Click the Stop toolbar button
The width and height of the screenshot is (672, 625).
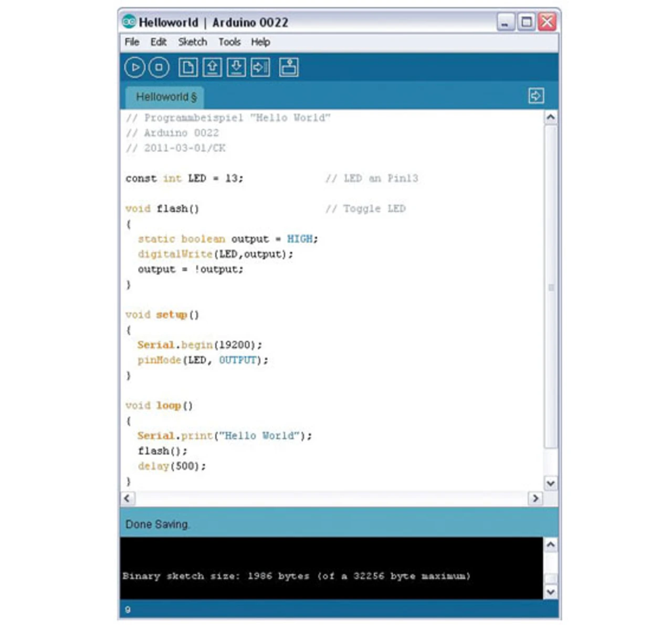159,67
